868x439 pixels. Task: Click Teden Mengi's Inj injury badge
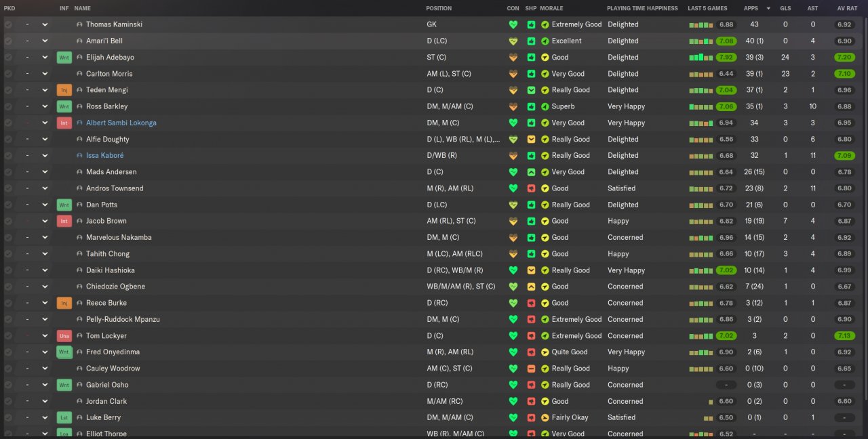(x=64, y=90)
